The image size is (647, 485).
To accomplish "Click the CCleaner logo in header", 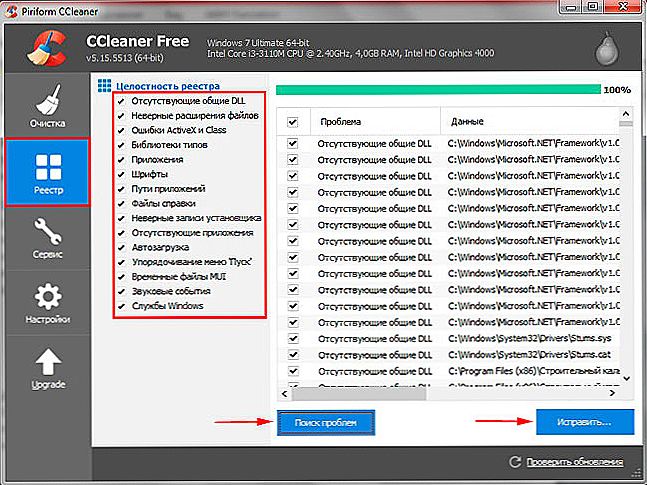I will [x=46, y=47].
